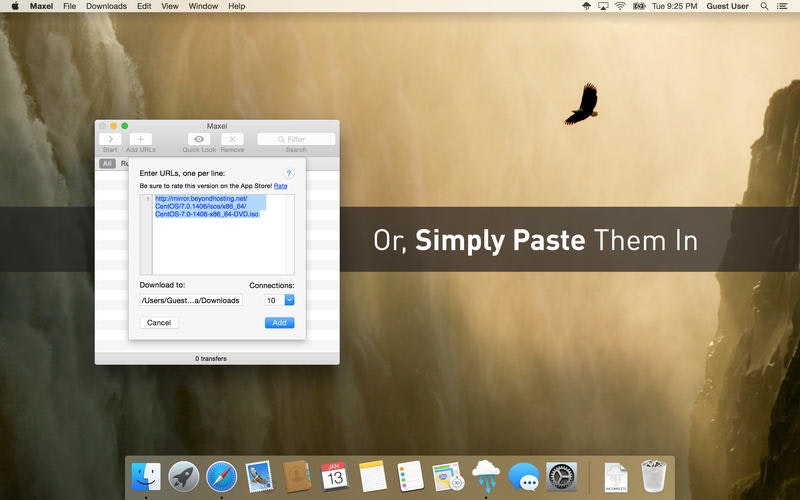800x500 pixels.
Task: Click the battery status icon
Action: point(639,6)
